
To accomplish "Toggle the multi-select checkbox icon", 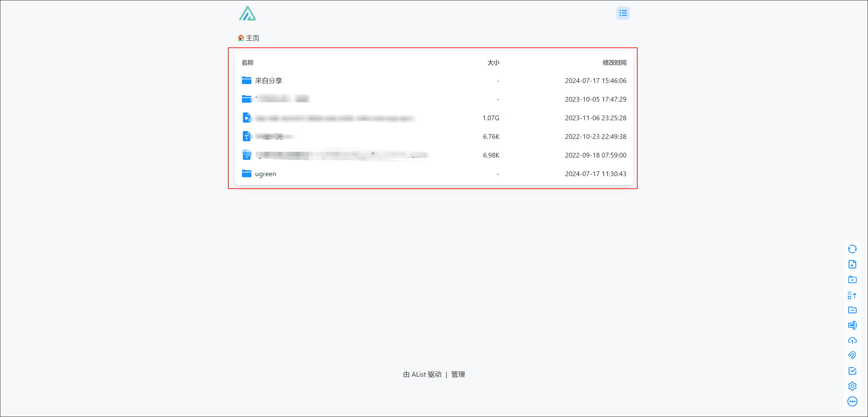I will pyautogui.click(x=852, y=371).
